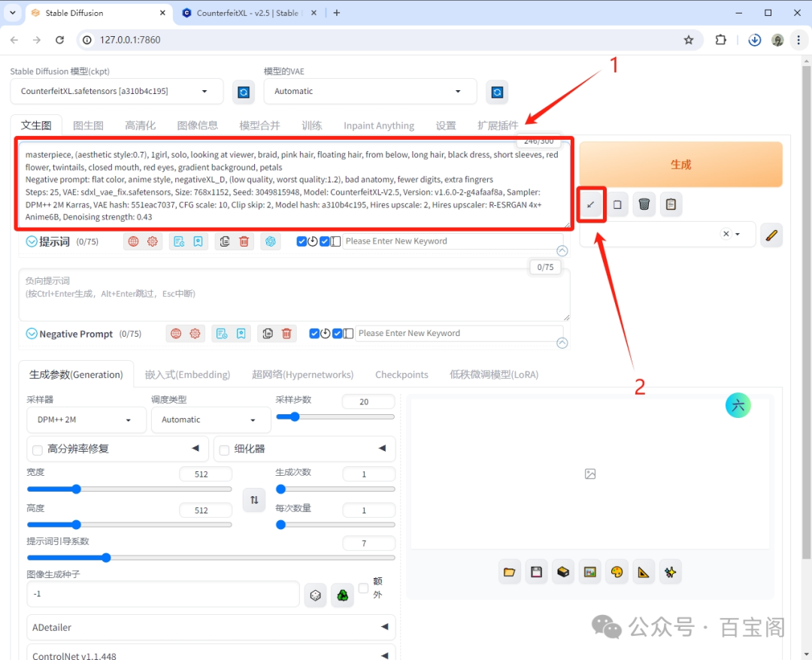Click the globe icon in Negative Prompt toolbar

pos(176,334)
